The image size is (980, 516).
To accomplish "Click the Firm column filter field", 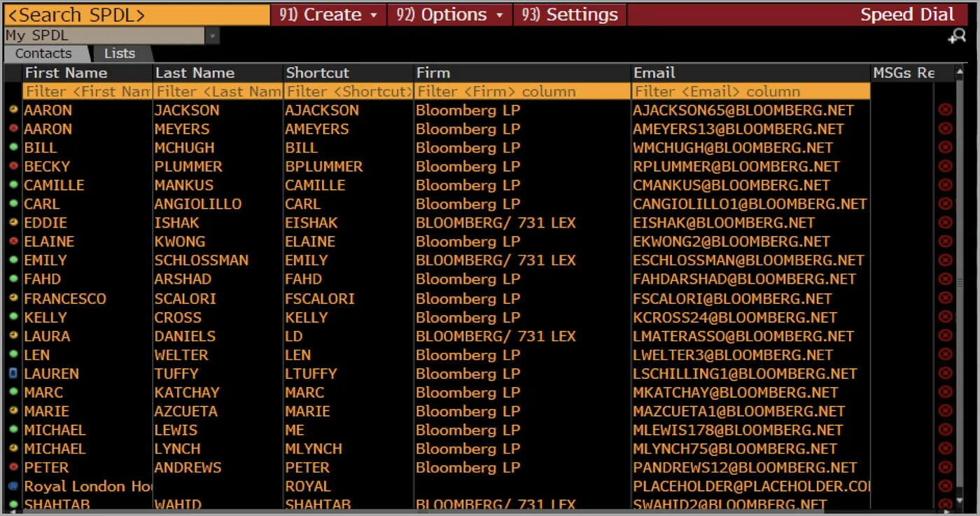I will tap(522, 91).
